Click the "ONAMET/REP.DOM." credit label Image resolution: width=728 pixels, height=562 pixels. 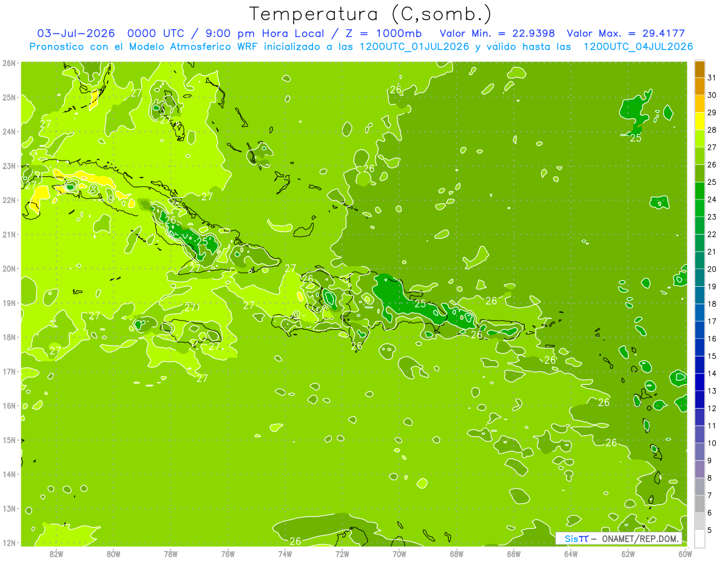pos(641,538)
